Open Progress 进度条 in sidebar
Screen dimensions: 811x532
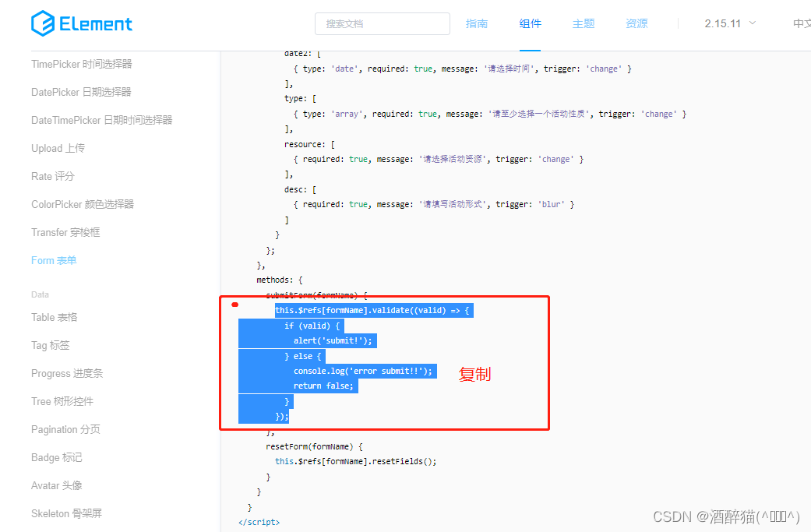[x=67, y=373]
